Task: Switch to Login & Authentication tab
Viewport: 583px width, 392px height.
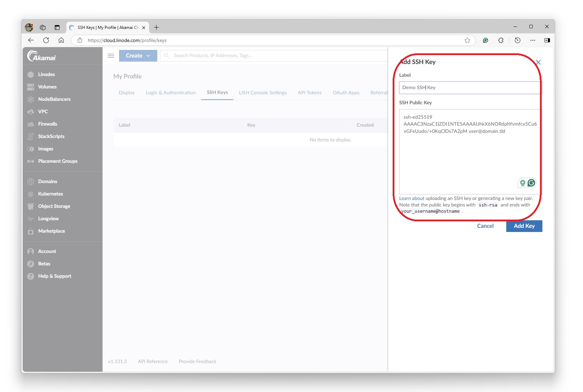Action: (x=171, y=93)
